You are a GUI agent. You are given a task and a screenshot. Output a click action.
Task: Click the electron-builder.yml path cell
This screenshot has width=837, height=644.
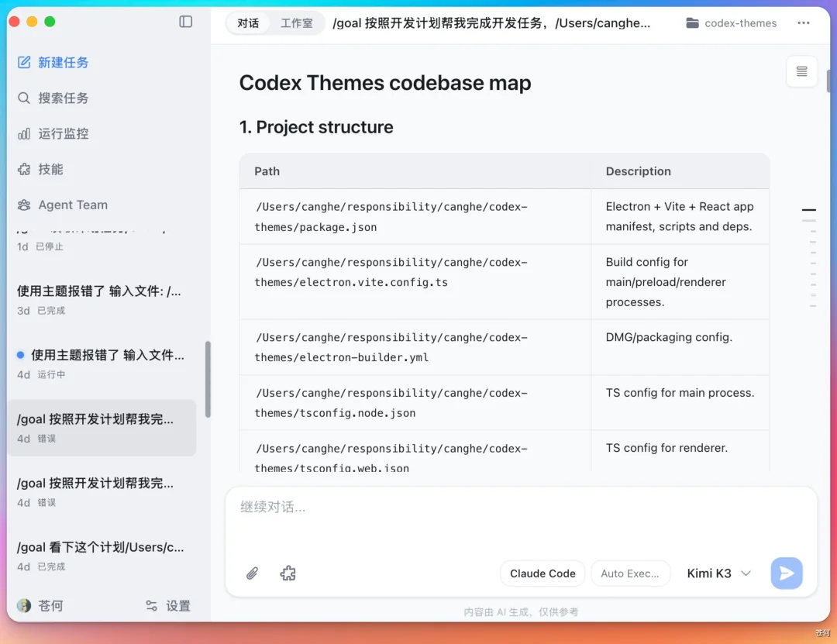point(415,347)
